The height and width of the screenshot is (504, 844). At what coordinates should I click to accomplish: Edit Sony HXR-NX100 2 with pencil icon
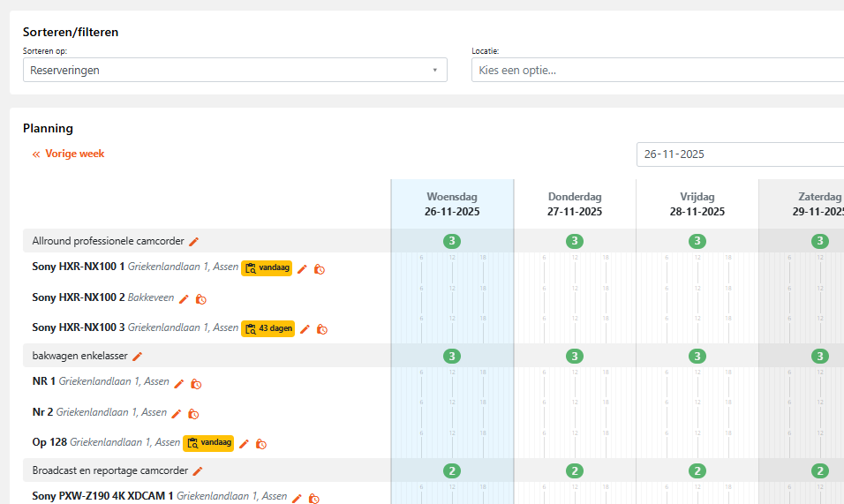click(x=184, y=299)
